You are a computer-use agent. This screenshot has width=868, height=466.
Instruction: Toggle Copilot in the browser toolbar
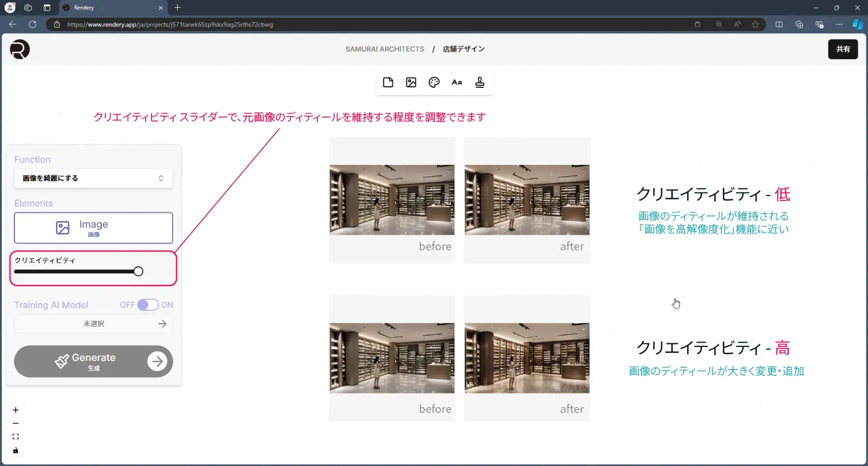tap(858, 24)
